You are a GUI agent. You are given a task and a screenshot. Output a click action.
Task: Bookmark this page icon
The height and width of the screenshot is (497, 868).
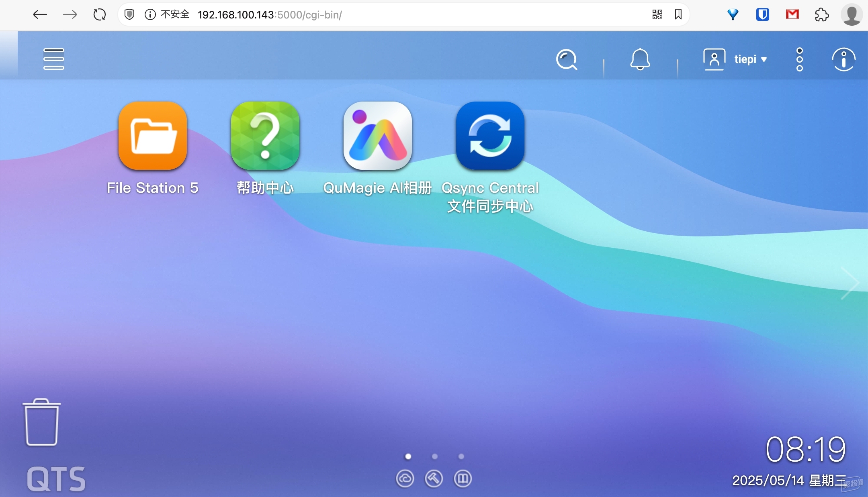point(678,15)
